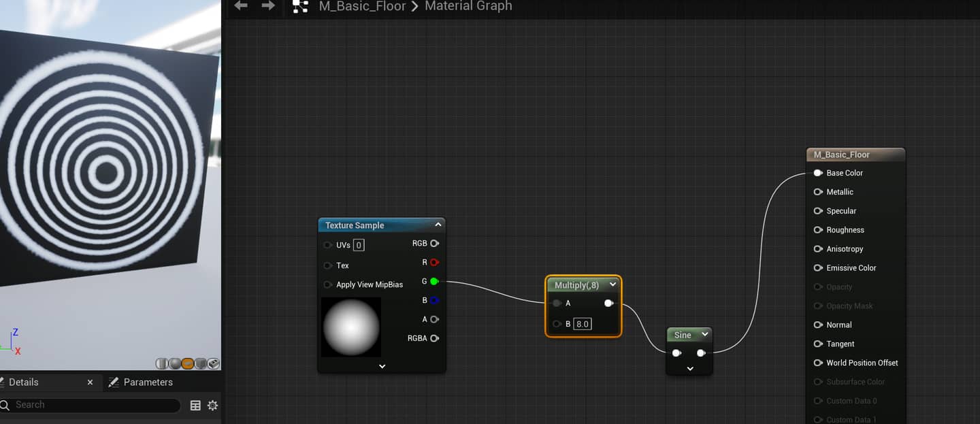980x424 pixels.
Task: Expand the Multiply node dropdown arrow
Action: 612,285
